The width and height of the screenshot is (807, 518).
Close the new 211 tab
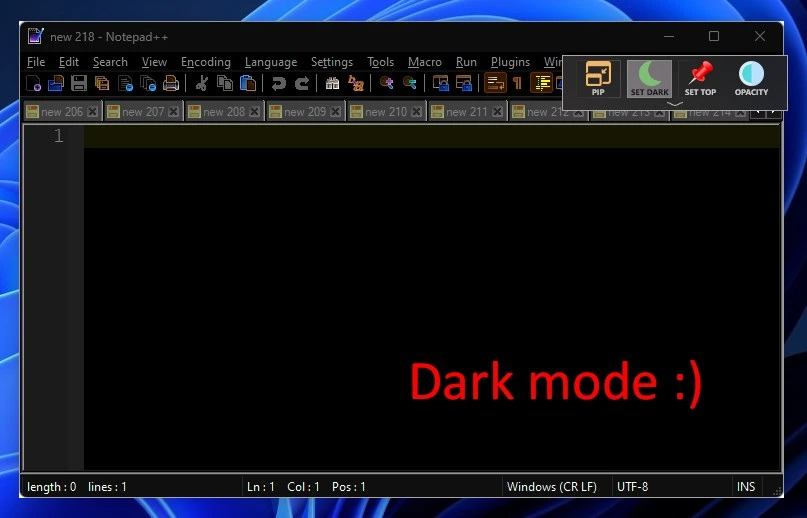tap(497, 112)
